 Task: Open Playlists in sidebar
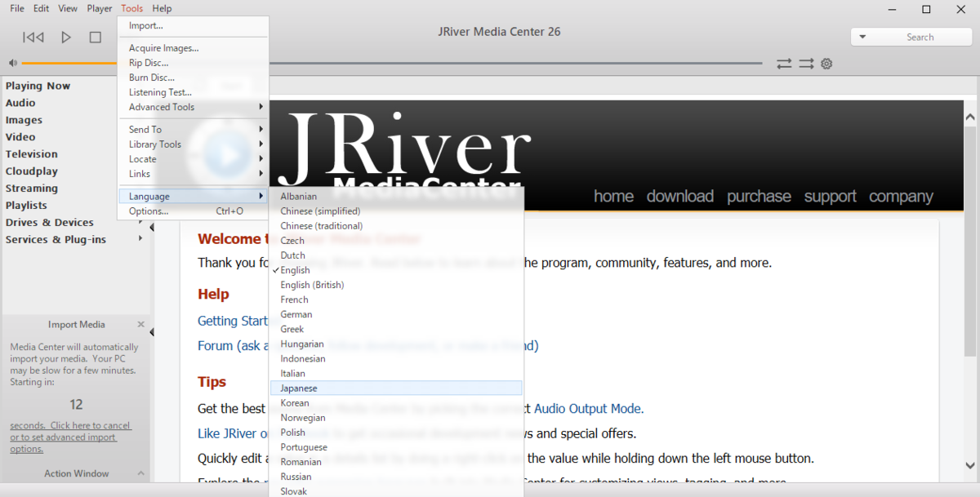tap(26, 206)
